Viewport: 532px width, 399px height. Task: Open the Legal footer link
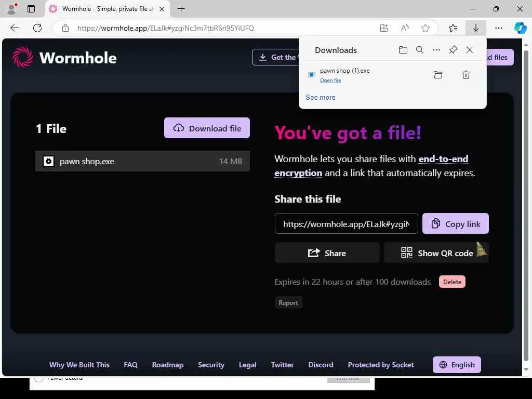coord(248,365)
